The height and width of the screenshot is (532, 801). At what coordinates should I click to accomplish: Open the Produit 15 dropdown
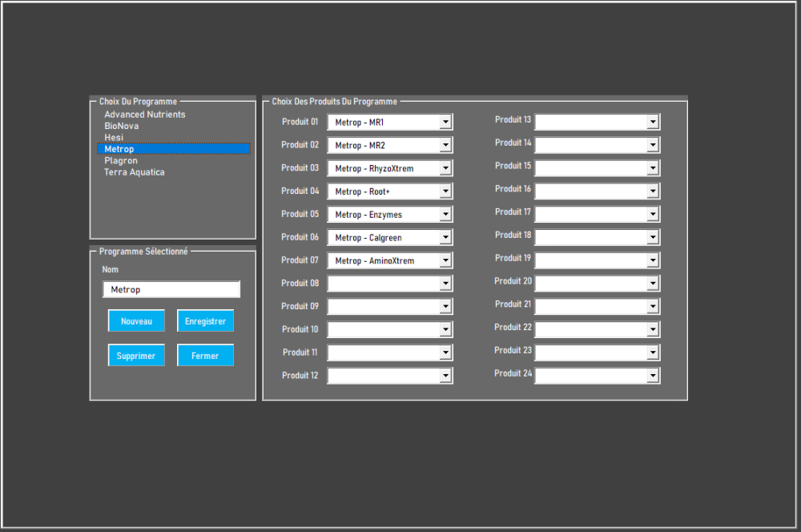[653, 168]
